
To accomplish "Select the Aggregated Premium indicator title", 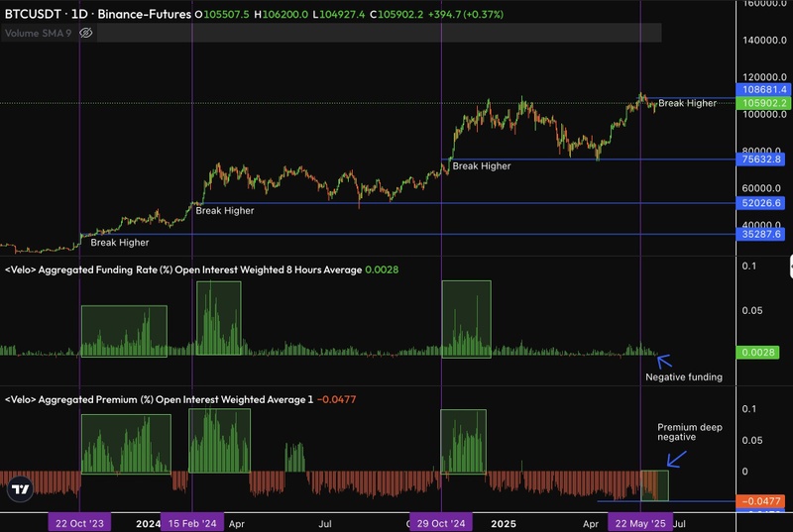I will 159,399.
